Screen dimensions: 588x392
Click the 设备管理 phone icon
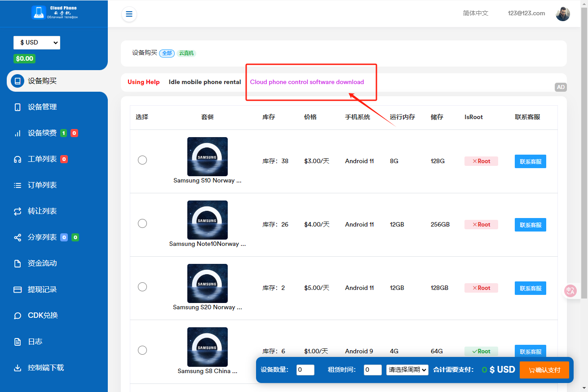click(x=18, y=107)
